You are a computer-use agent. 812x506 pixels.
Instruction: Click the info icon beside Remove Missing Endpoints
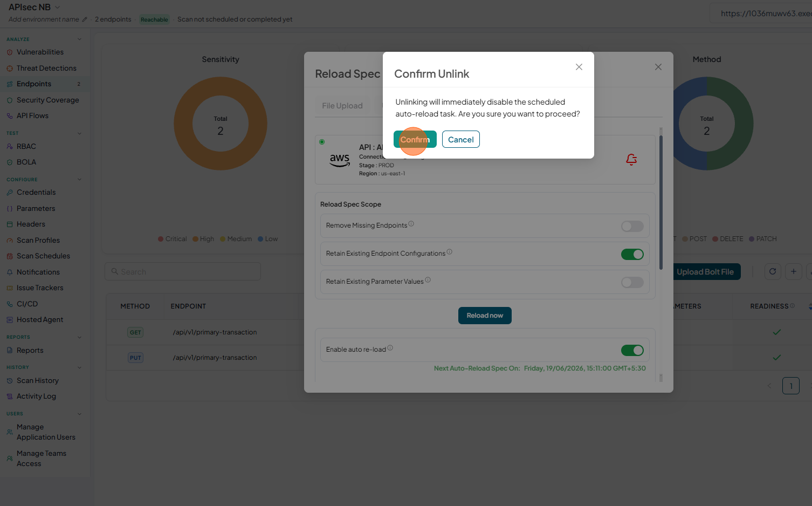coord(411,224)
